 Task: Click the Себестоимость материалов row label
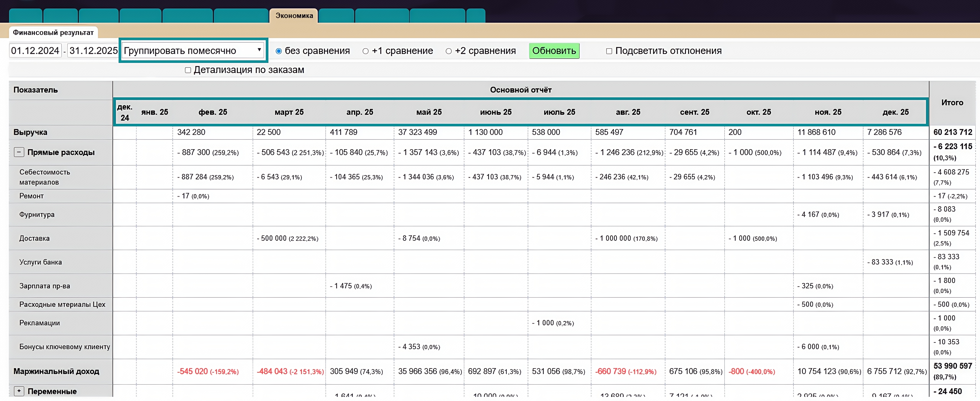(45, 177)
